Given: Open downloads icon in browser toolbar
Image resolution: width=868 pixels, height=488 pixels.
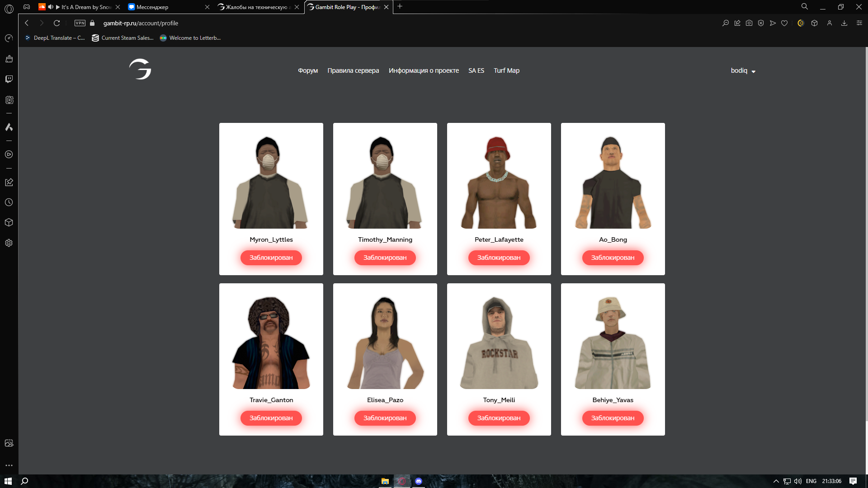Looking at the screenshot, I should coord(844,23).
